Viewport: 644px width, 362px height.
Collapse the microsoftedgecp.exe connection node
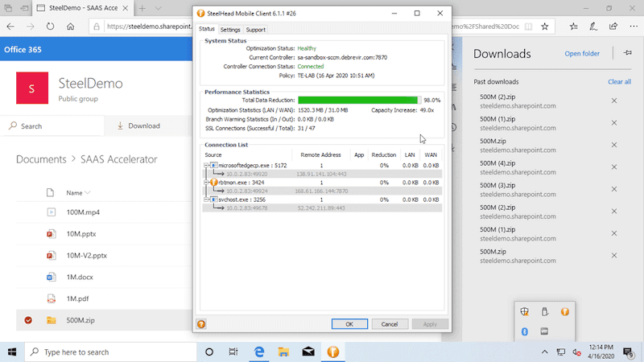click(206, 166)
